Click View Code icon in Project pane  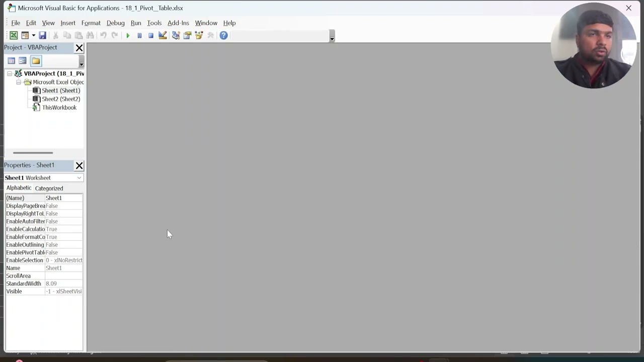point(11,61)
